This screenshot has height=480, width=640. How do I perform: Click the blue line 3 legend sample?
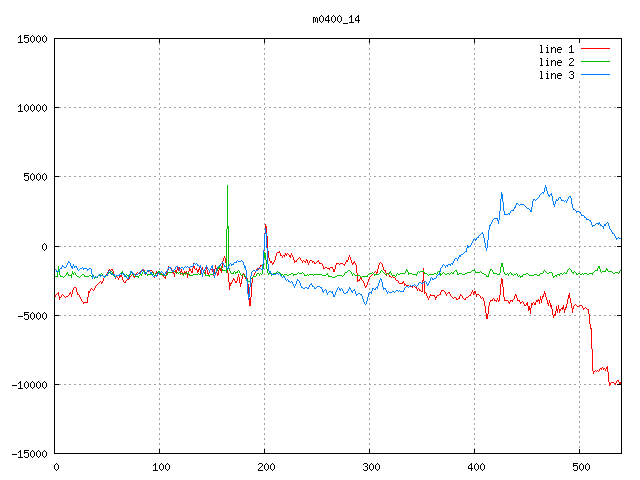point(595,75)
